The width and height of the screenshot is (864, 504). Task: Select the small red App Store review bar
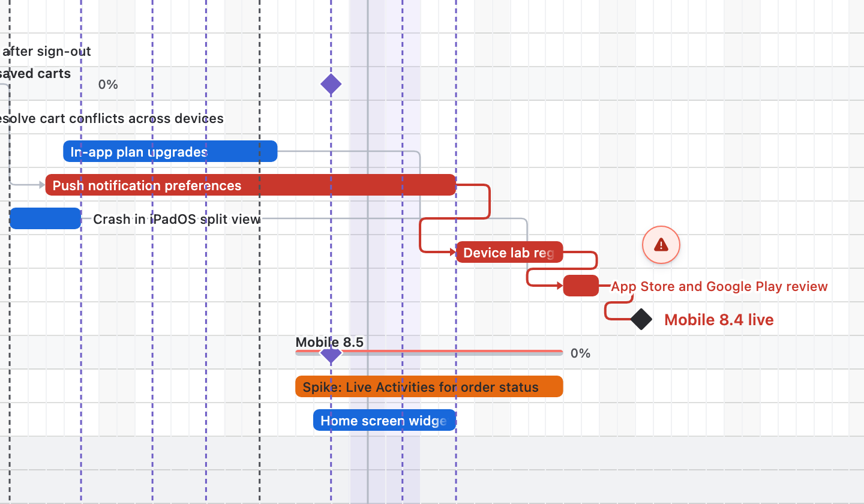(x=581, y=286)
